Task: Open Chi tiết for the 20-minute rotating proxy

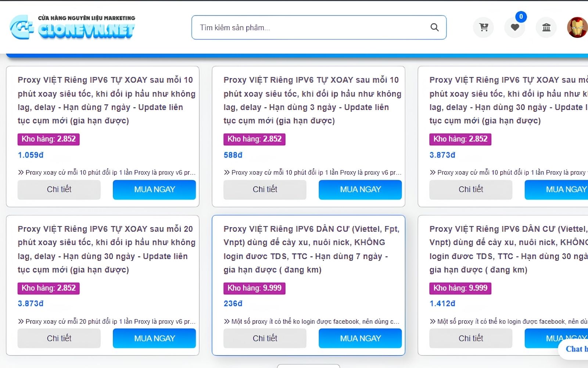Action: tap(59, 338)
